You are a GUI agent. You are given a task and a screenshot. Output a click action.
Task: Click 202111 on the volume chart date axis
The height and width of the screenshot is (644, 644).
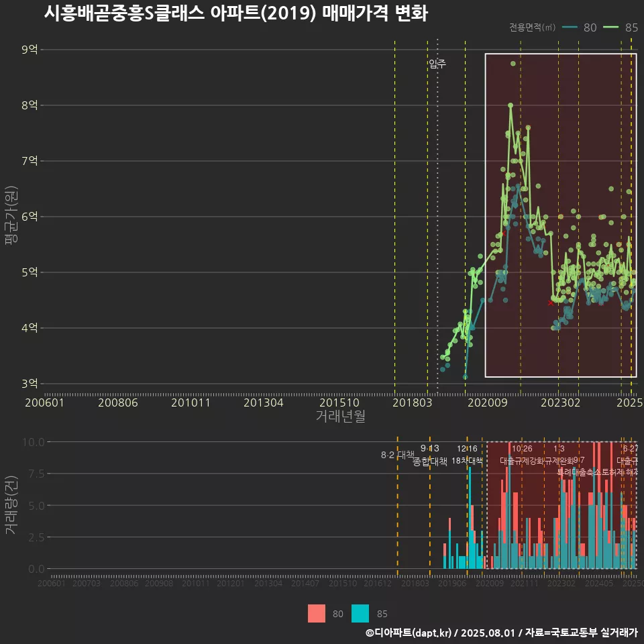pos(525,583)
